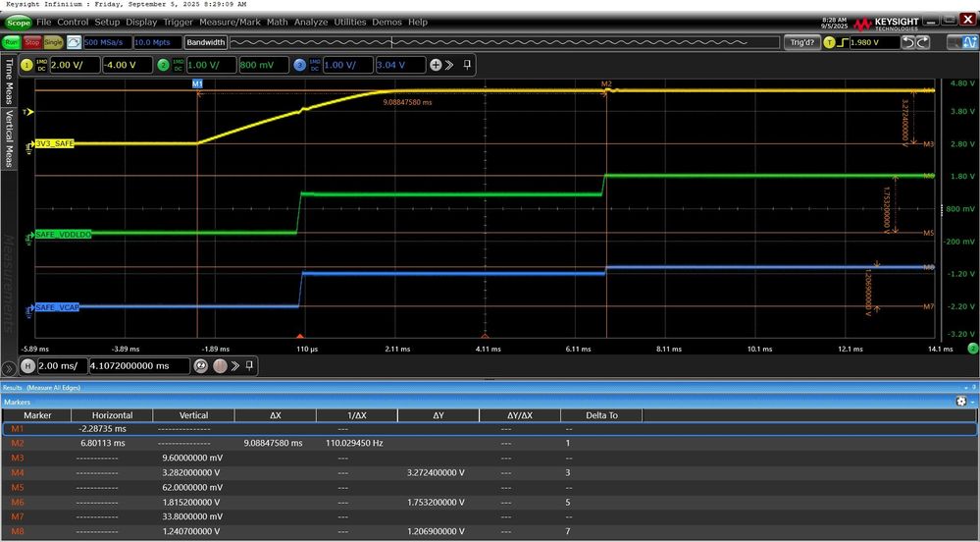Click the M2 marker flag on graticule
The height and width of the screenshot is (542, 980).
606,83
